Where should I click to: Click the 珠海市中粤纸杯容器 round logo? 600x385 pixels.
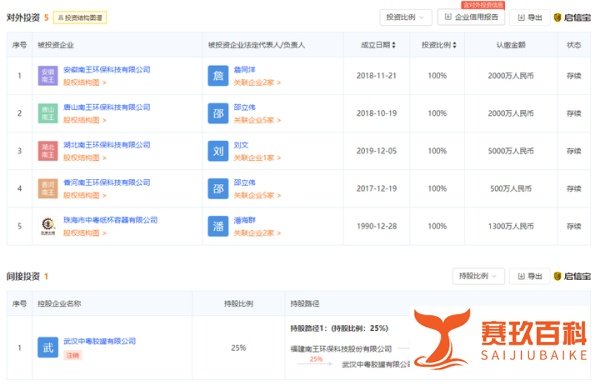pyautogui.click(x=48, y=226)
